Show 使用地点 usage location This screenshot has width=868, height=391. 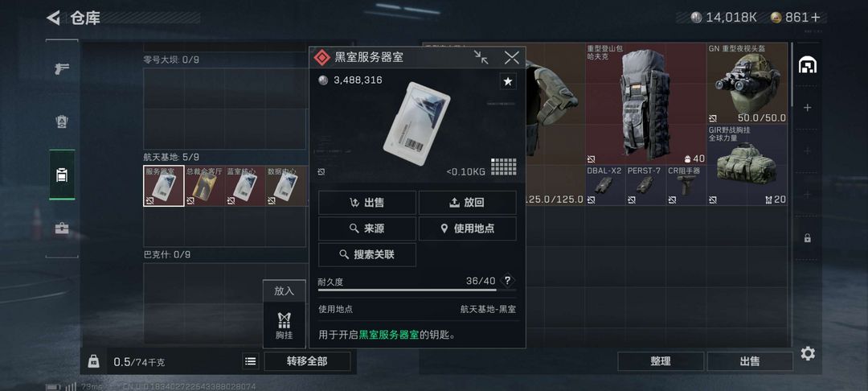coord(467,228)
